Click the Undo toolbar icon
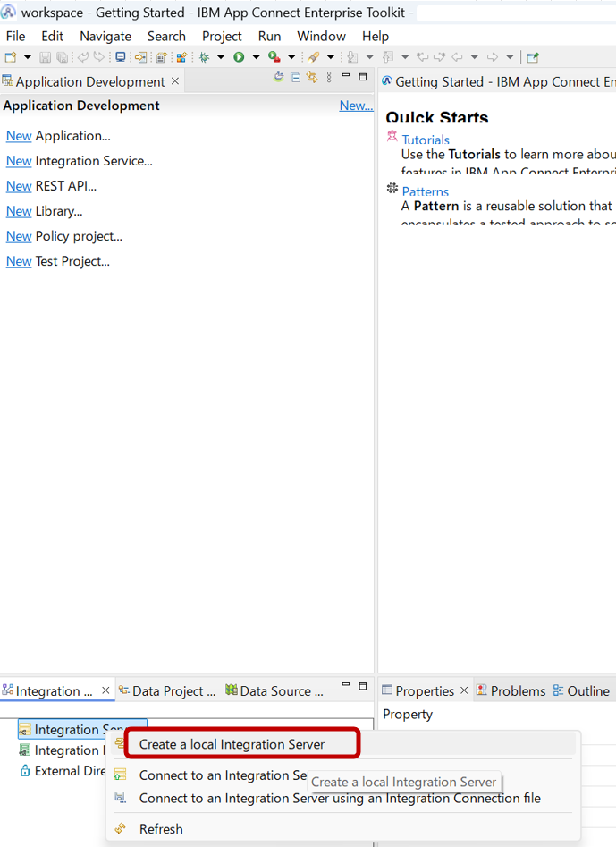616x847 pixels. click(x=82, y=56)
